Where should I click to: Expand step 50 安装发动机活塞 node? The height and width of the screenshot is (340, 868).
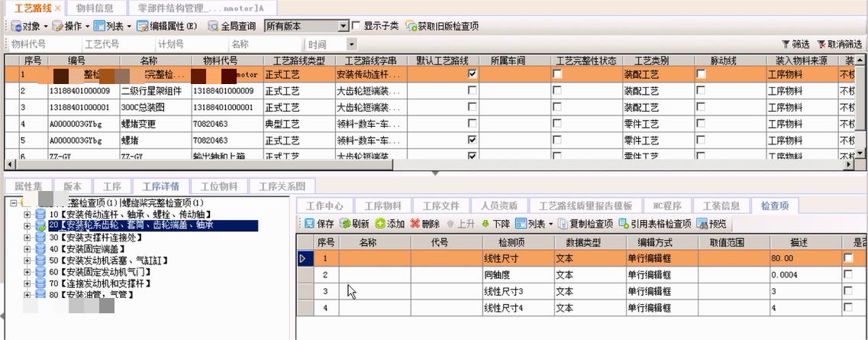point(27,261)
